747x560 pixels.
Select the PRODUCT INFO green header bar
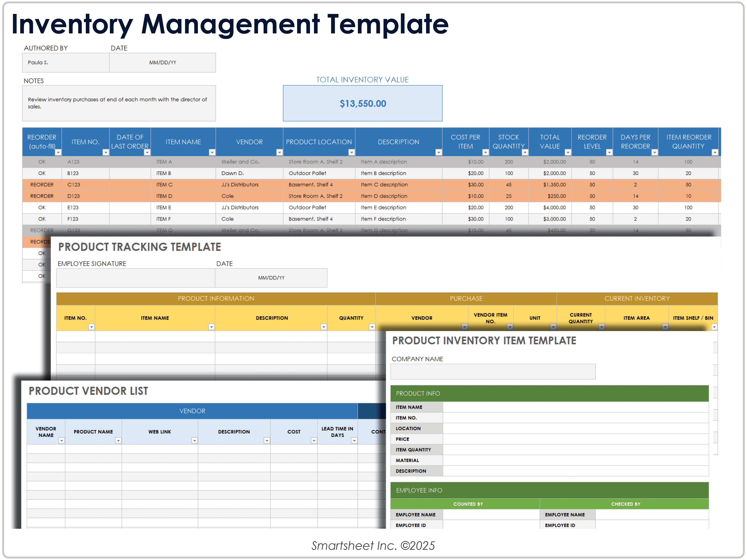[549, 393]
